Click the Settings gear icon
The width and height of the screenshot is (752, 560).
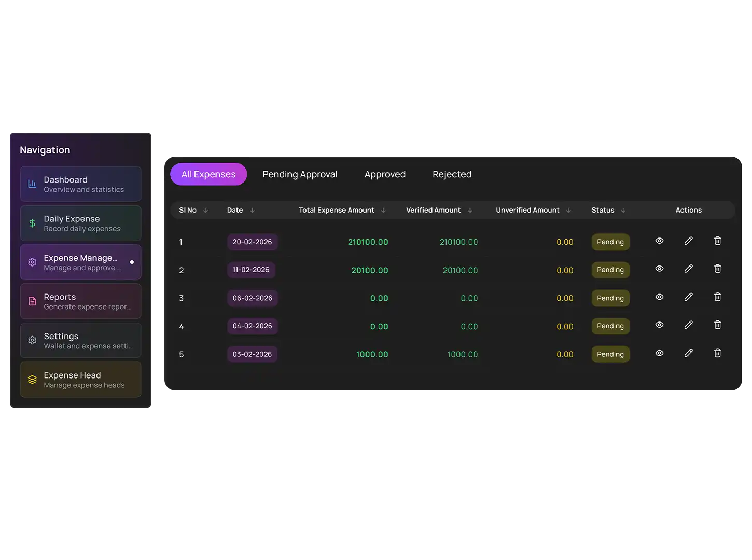point(32,340)
